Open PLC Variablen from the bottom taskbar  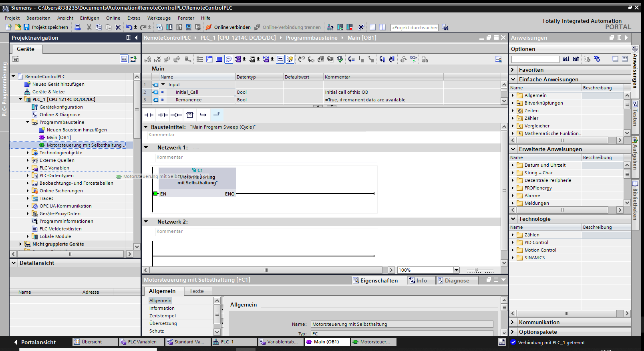141,342
